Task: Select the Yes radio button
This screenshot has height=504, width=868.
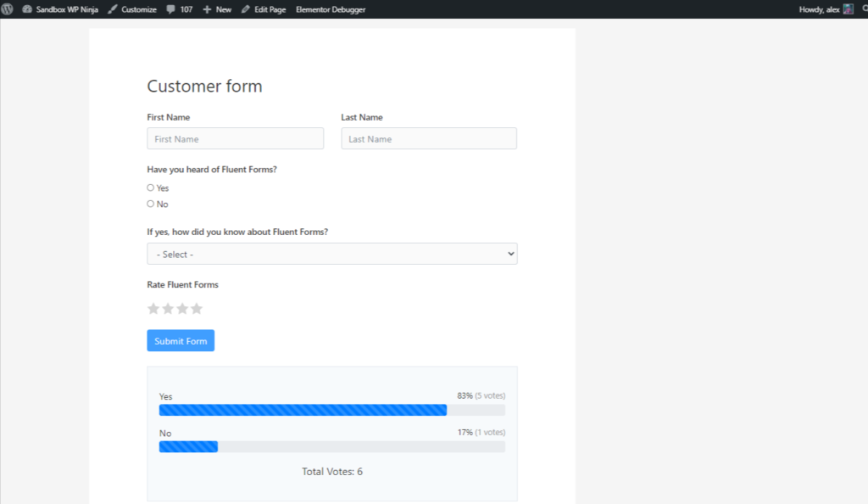Action: click(151, 188)
